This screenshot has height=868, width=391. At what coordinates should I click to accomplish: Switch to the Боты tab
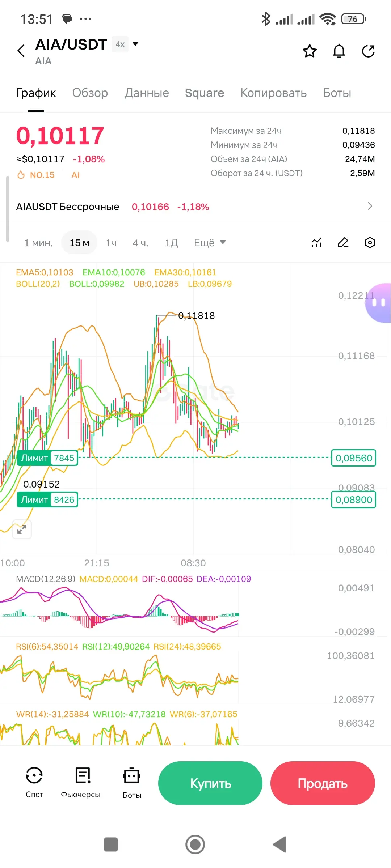coord(337,93)
